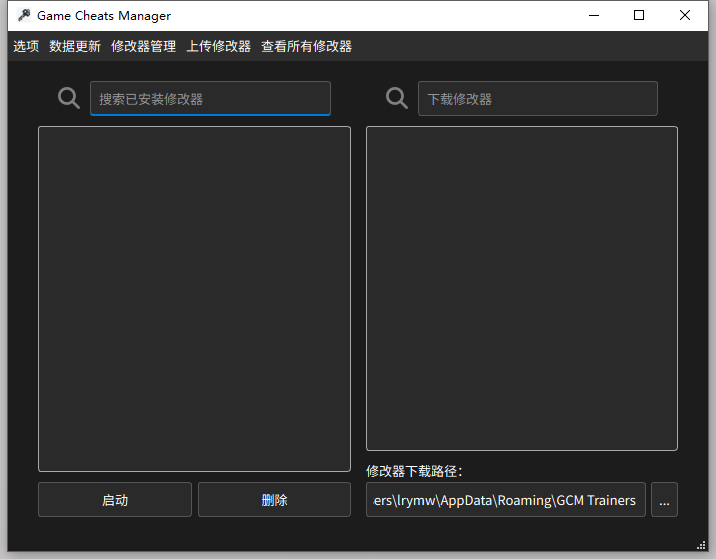Click inside the installed trainers list panel
This screenshot has height=559, width=716.
coord(194,298)
